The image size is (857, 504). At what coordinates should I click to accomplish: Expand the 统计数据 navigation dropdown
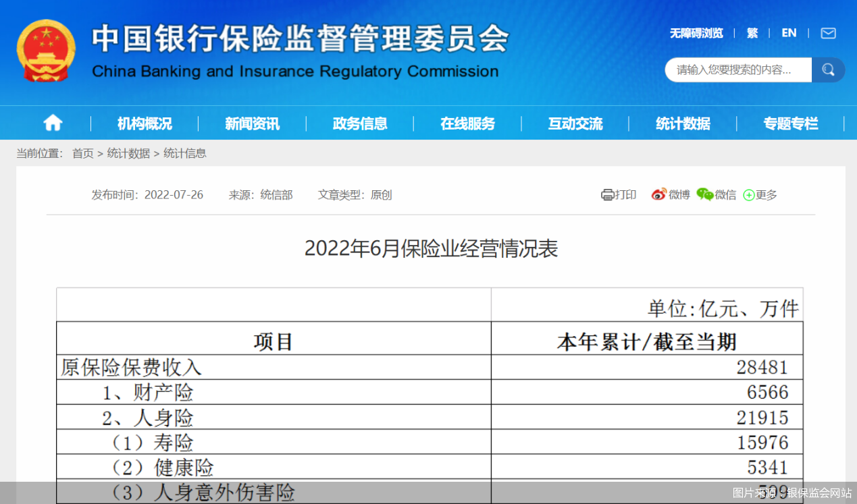[683, 123]
